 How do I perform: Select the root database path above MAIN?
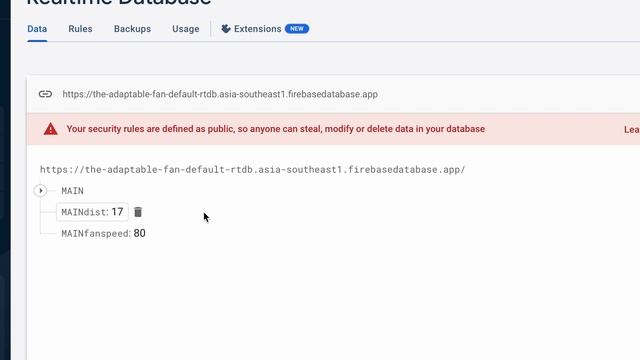[x=252, y=169]
